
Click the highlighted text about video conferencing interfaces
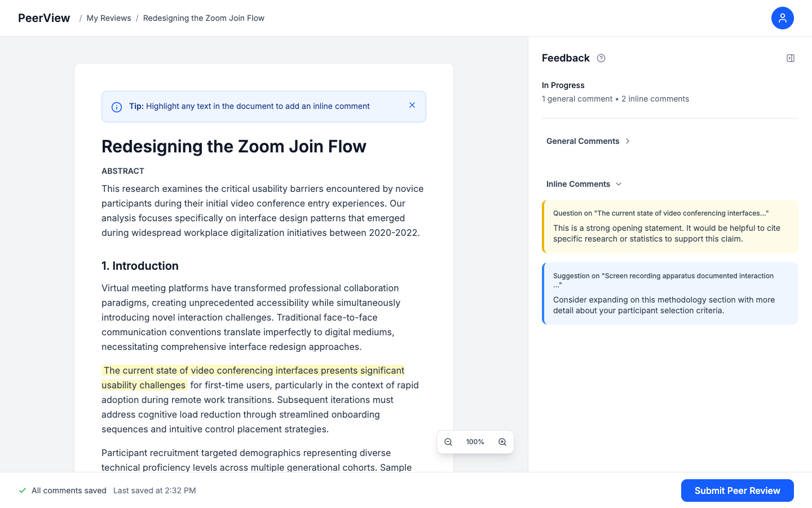[x=254, y=378]
